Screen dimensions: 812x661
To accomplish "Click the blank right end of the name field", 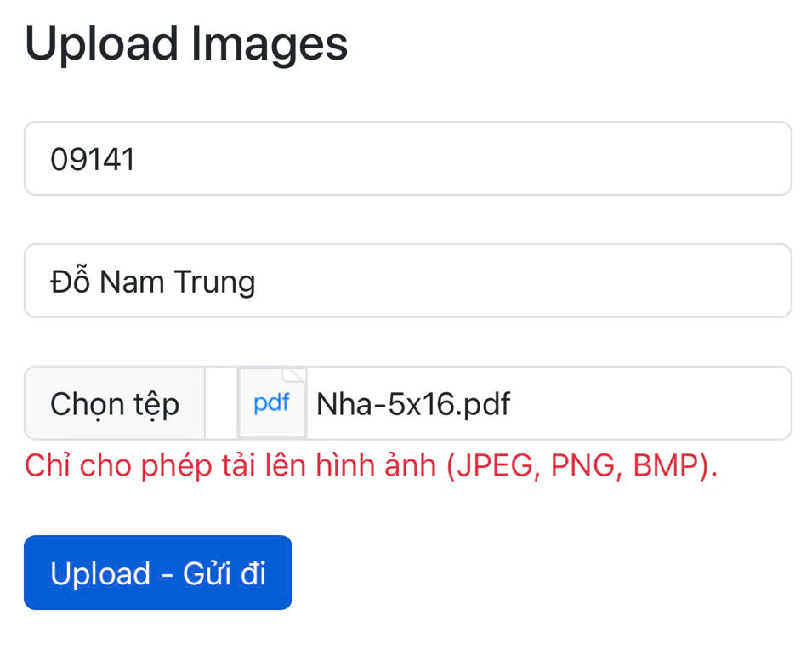I will coord(723,281).
